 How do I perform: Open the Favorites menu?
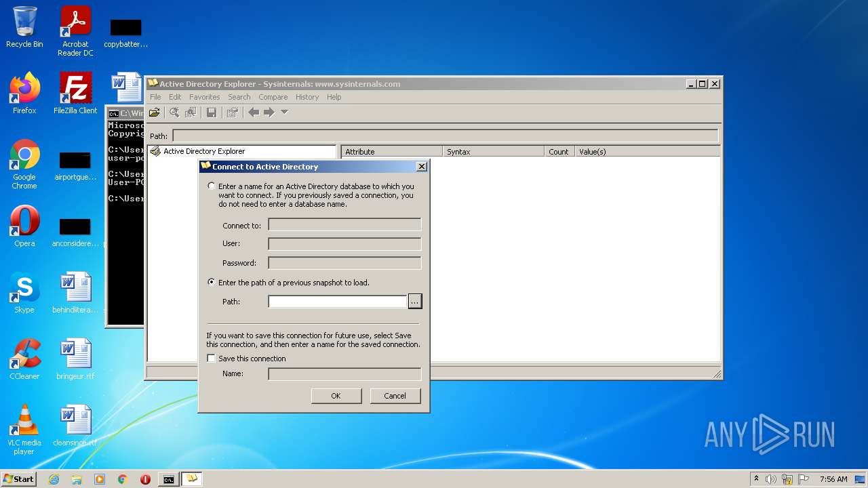click(x=204, y=97)
